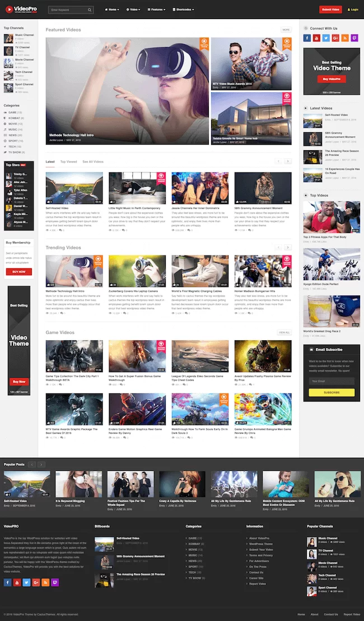364x621 pixels.
Task: Open RSS feed icon under Connect With Us
Action: coord(345,38)
